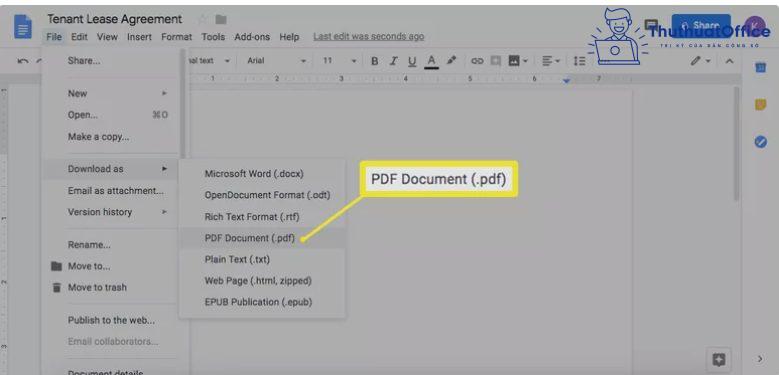Open the Add-ons menu

[252, 37]
